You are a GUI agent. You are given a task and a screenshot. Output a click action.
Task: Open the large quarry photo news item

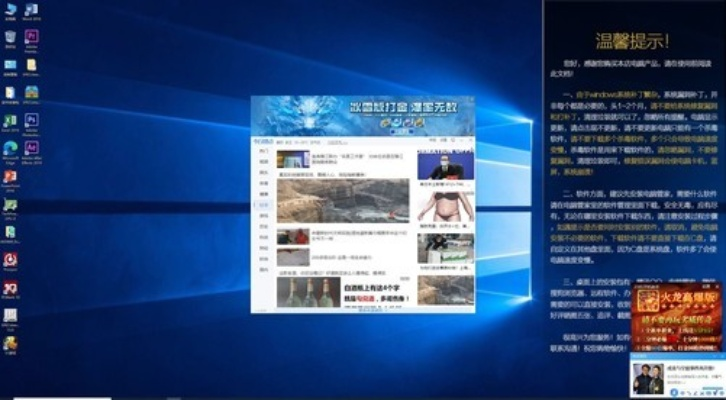pyautogui.click(x=343, y=201)
